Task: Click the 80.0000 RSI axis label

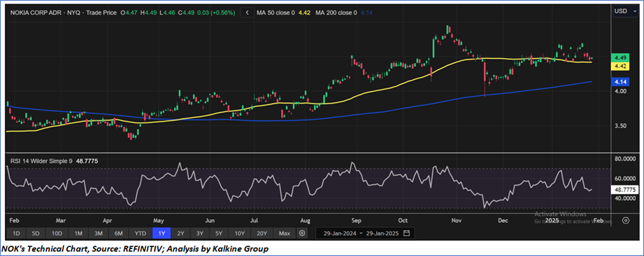Action: [625, 158]
